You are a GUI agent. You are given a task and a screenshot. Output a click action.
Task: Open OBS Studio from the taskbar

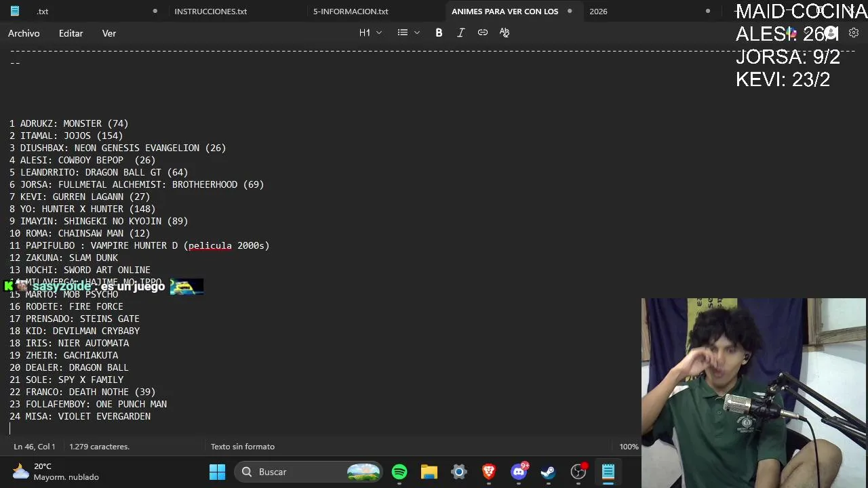578,472
